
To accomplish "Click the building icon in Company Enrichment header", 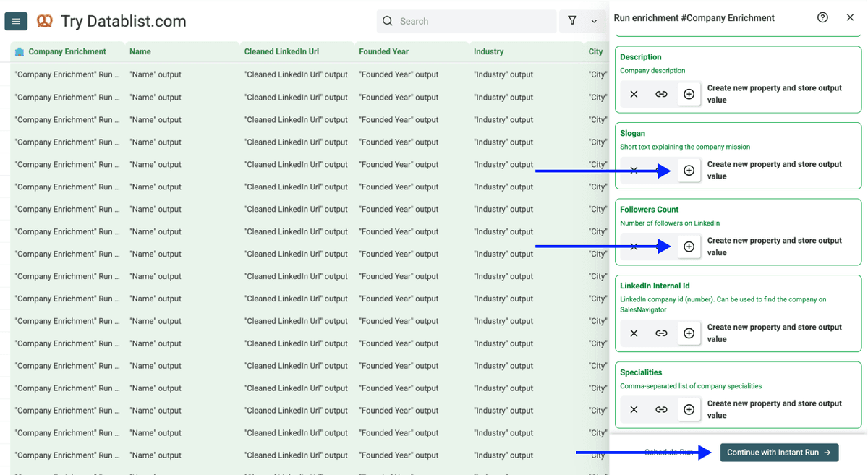I will (20, 52).
